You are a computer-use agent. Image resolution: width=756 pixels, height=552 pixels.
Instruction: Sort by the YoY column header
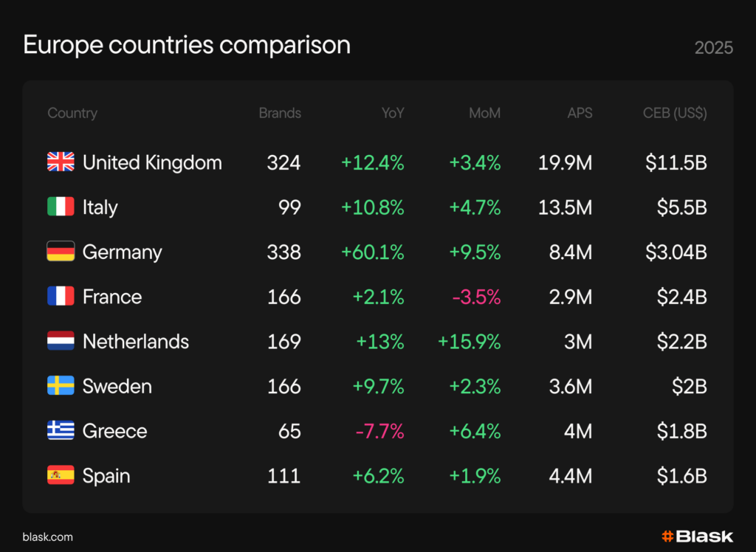pos(393,114)
